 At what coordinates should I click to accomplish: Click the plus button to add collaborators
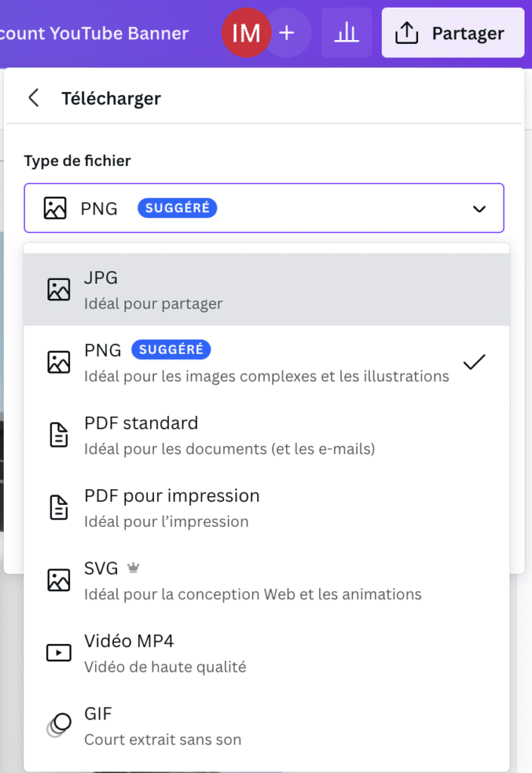(288, 32)
